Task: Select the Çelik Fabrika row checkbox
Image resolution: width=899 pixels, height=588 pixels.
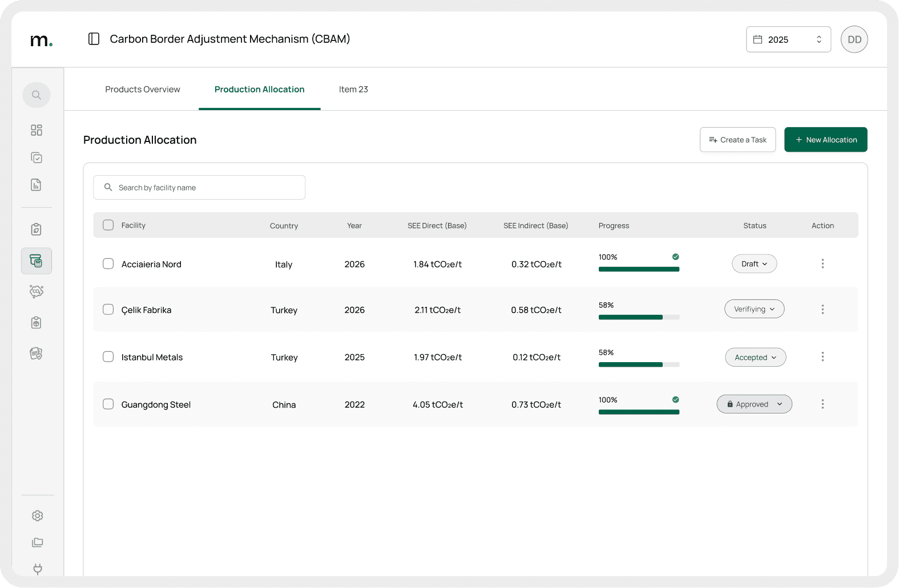Action: (x=108, y=310)
